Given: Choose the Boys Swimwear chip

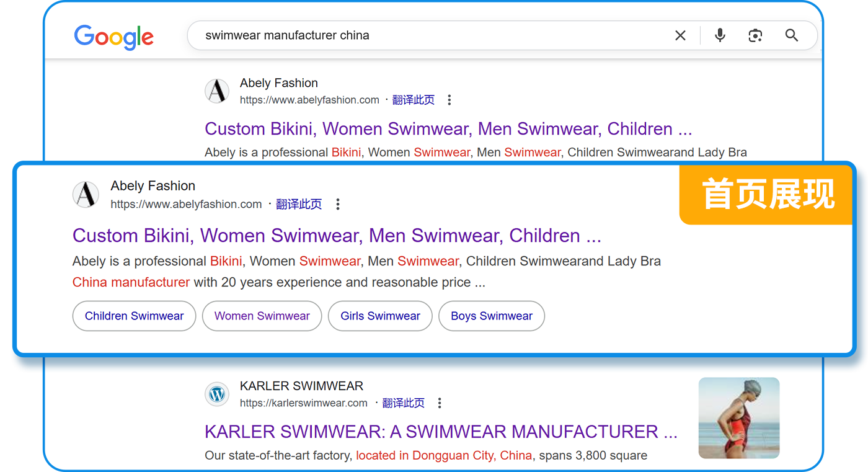Looking at the screenshot, I should coord(492,316).
